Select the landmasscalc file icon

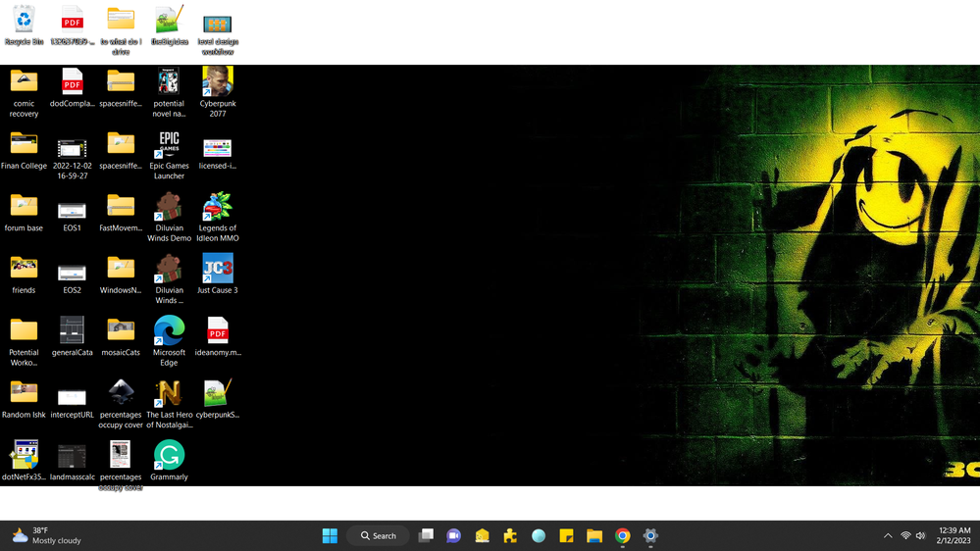pyautogui.click(x=73, y=461)
